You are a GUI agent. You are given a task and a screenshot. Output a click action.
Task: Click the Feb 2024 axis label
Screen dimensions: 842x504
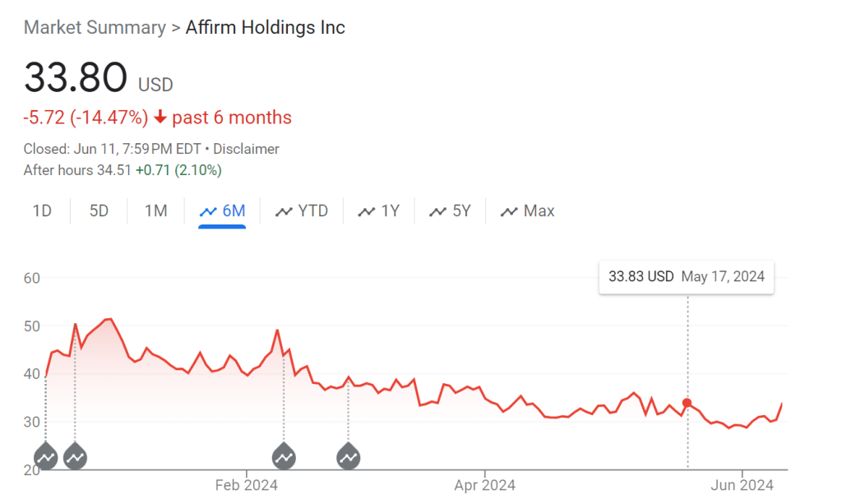point(247,485)
